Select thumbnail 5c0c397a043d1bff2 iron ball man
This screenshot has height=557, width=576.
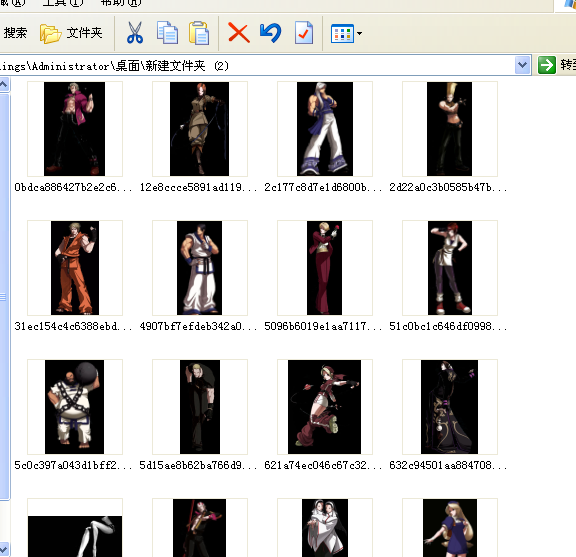[75, 407]
